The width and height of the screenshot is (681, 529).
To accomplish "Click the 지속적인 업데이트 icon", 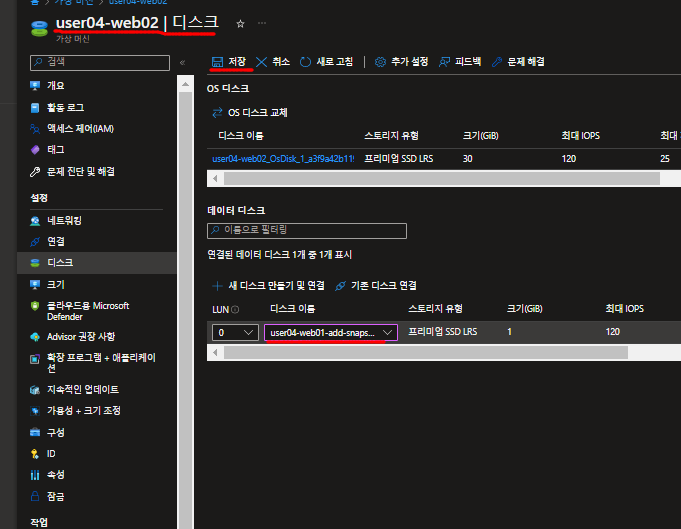I will [x=35, y=390].
